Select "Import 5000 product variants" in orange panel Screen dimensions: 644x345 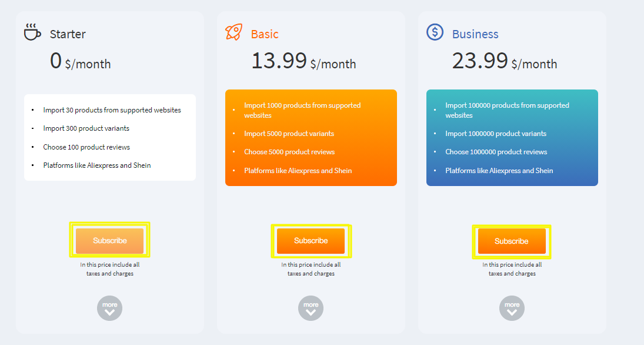(x=289, y=134)
